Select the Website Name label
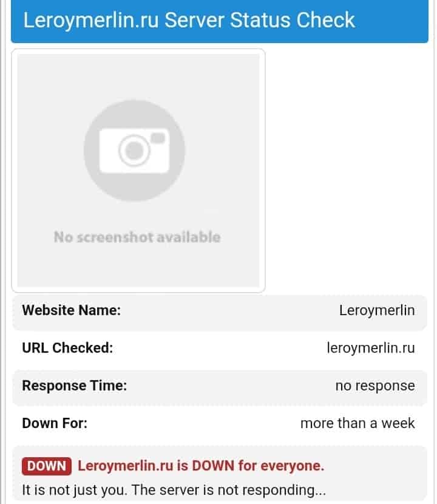 [72, 310]
